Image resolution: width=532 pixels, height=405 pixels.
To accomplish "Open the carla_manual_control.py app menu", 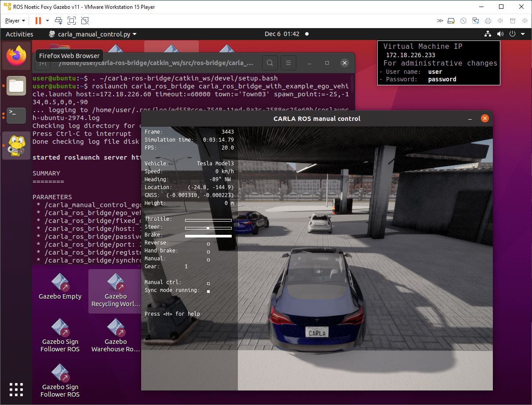I will 92,34.
